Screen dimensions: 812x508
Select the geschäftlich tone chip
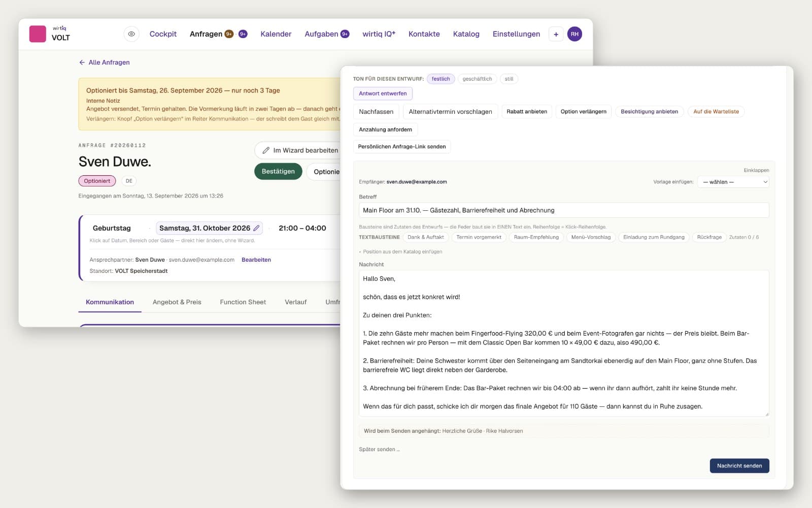[x=477, y=79]
